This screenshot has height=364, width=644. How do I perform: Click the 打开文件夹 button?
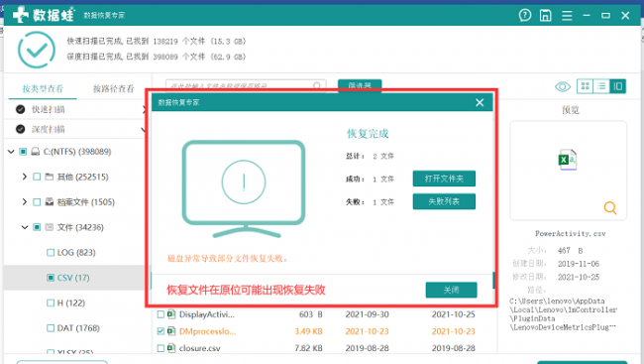tap(444, 179)
